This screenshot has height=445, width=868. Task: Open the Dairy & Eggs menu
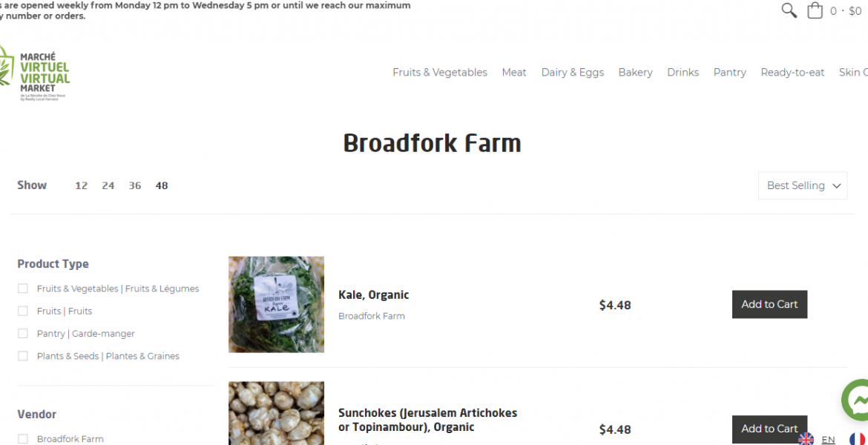coord(573,73)
